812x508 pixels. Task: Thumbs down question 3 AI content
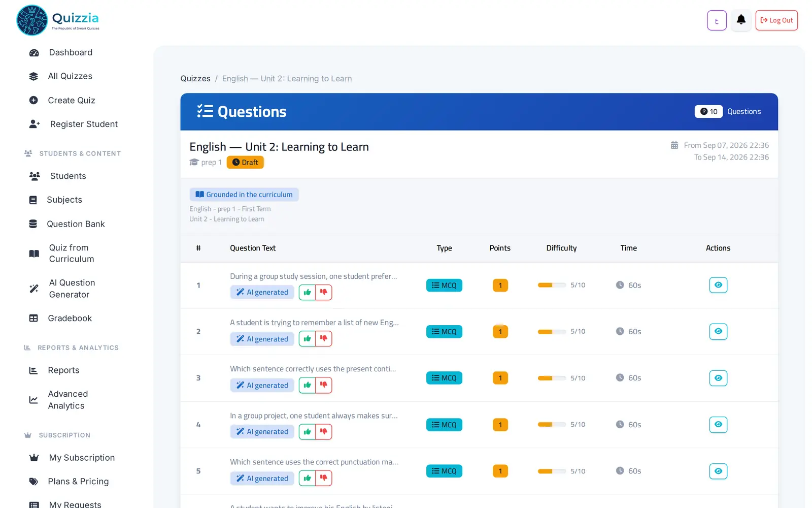click(x=324, y=385)
